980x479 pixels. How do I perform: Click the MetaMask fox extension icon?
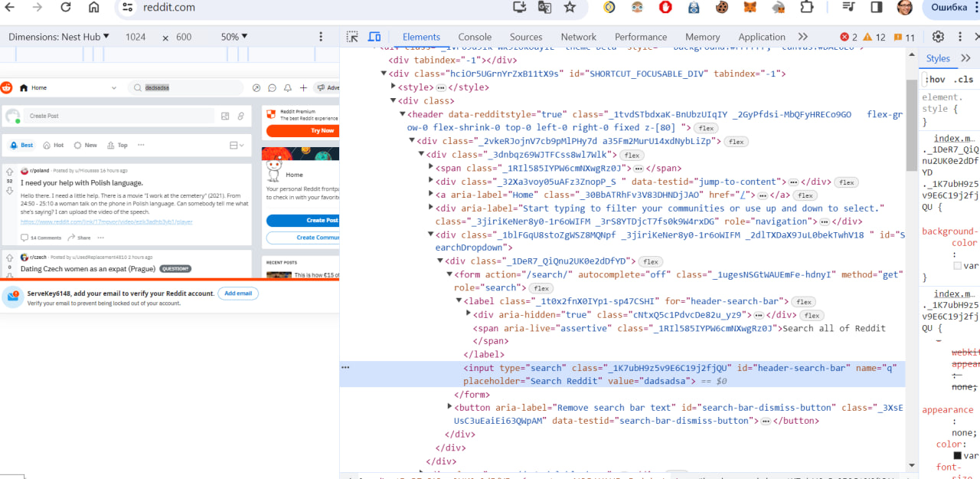point(751,8)
